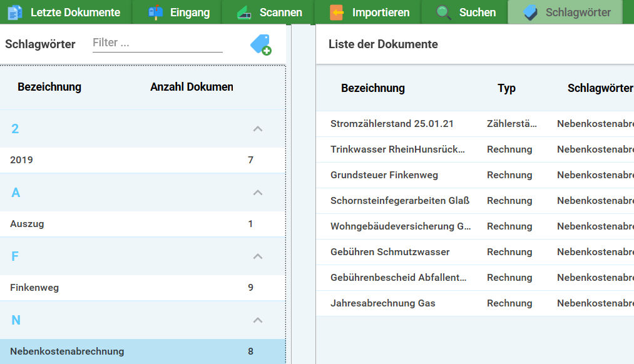Collapse the "2" tag group

[257, 129]
